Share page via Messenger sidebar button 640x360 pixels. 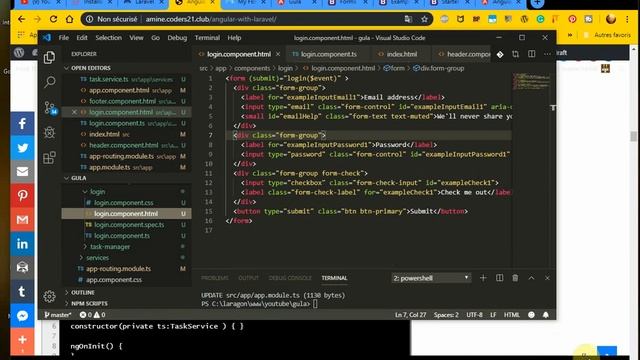click(22, 316)
